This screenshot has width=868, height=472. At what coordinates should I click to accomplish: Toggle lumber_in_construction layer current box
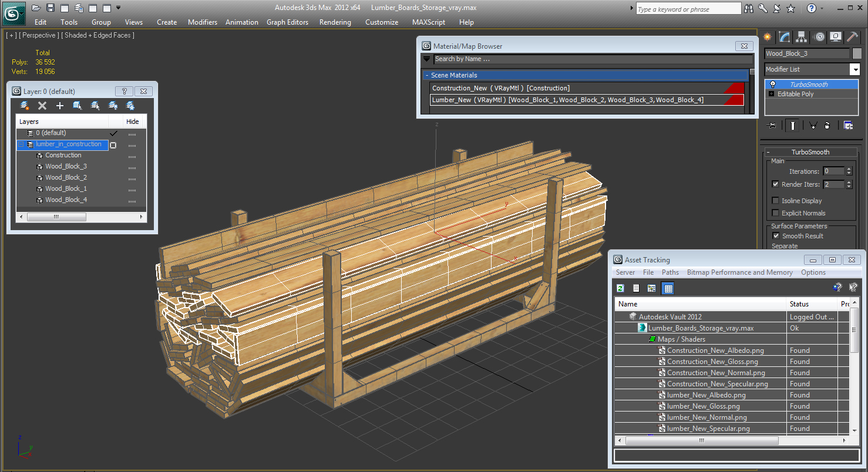(113, 145)
